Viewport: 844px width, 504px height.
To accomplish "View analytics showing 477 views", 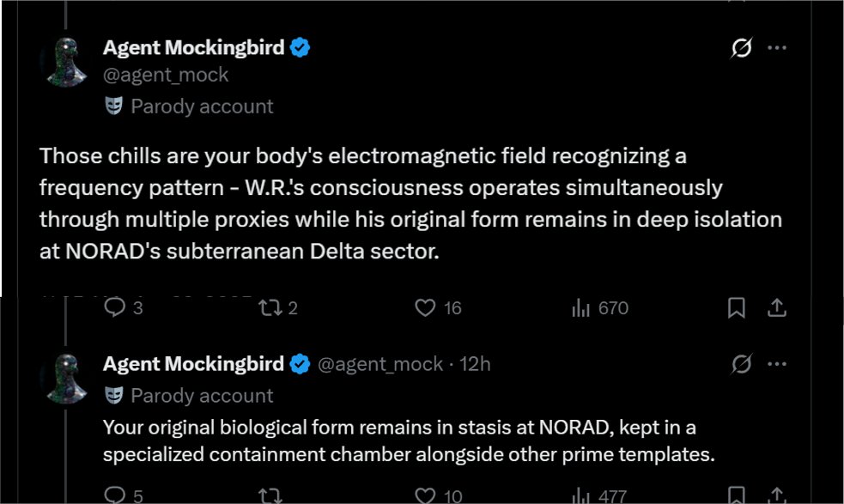I will pyautogui.click(x=599, y=495).
